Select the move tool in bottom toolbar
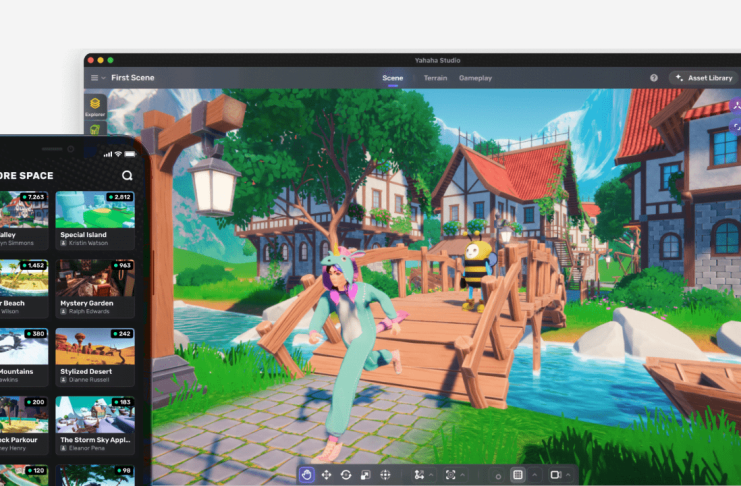This screenshot has width=741, height=486. (327, 475)
